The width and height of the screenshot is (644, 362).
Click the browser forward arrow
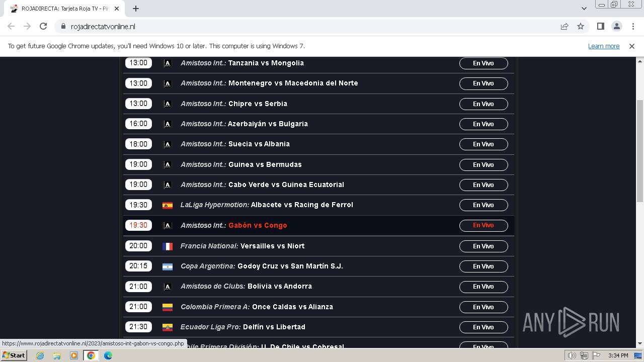point(27,26)
